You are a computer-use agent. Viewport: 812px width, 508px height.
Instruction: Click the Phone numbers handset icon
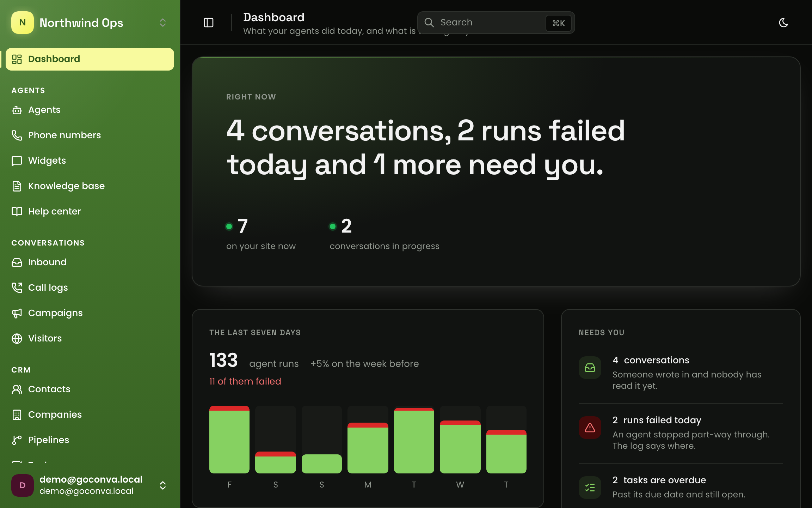(x=17, y=135)
